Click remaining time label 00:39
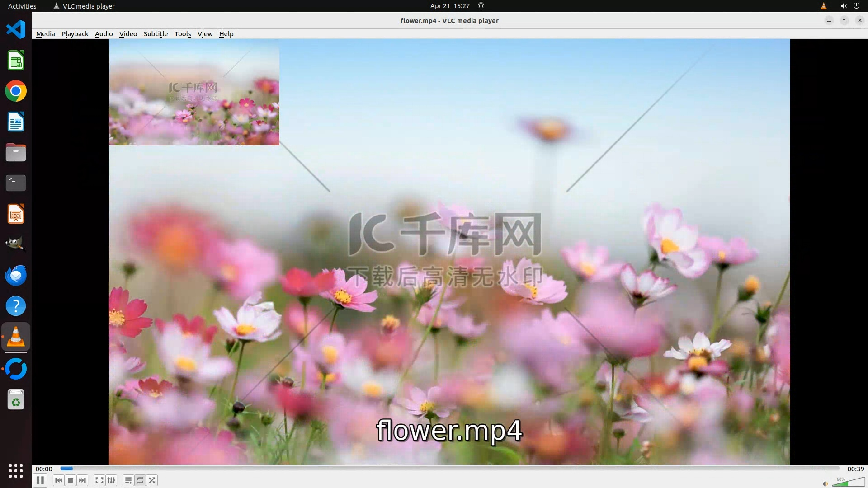This screenshot has width=868, height=488. coord(855,469)
